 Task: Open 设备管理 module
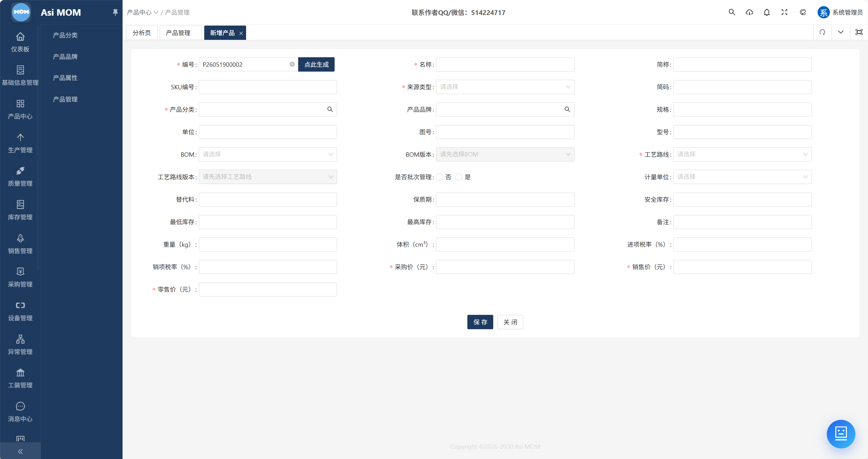click(x=20, y=311)
